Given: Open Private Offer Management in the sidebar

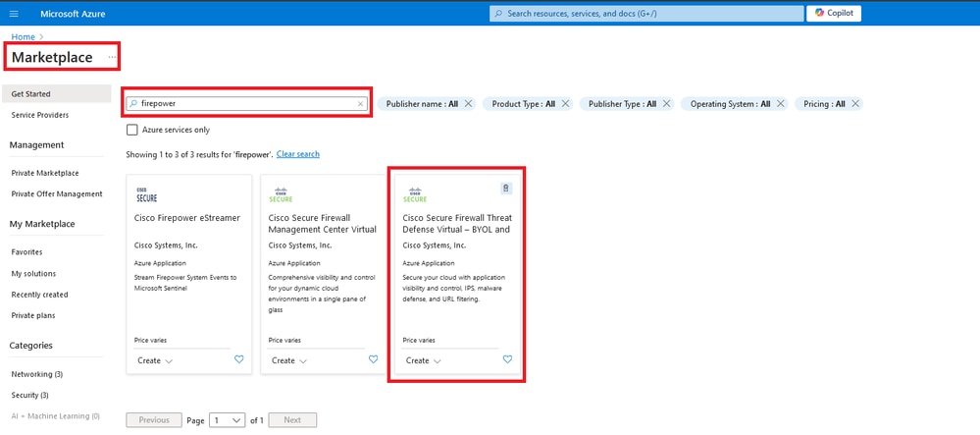Looking at the screenshot, I should click(x=57, y=194).
